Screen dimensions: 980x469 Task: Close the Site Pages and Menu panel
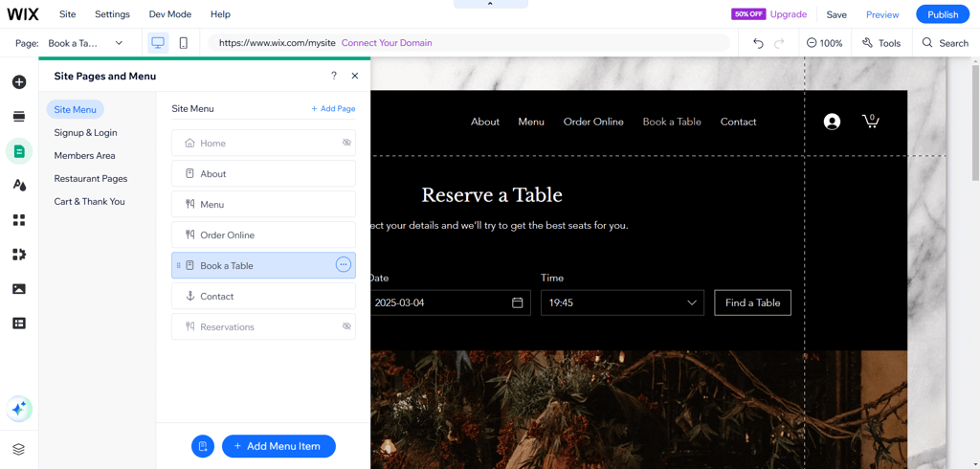(x=355, y=76)
